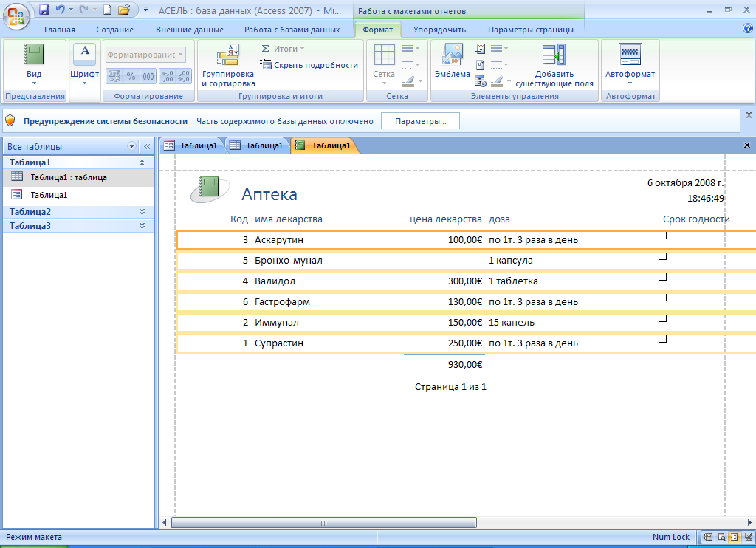The height and width of the screenshot is (548, 756).
Task: Toggle Срок годности checkbox for Валидол
Action: [x=662, y=277]
